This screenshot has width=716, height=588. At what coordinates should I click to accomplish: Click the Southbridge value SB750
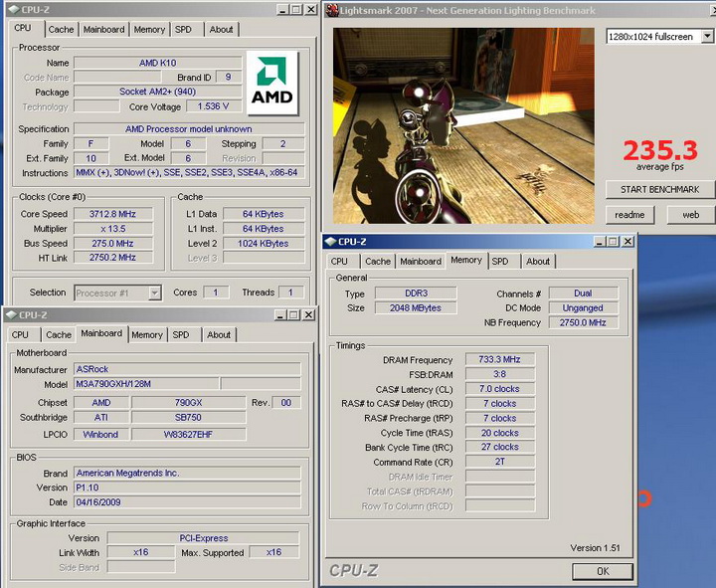pos(189,417)
